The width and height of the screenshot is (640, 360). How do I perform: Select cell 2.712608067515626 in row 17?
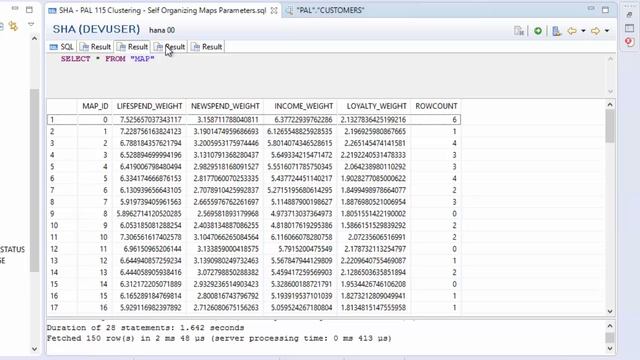coord(225,308)
